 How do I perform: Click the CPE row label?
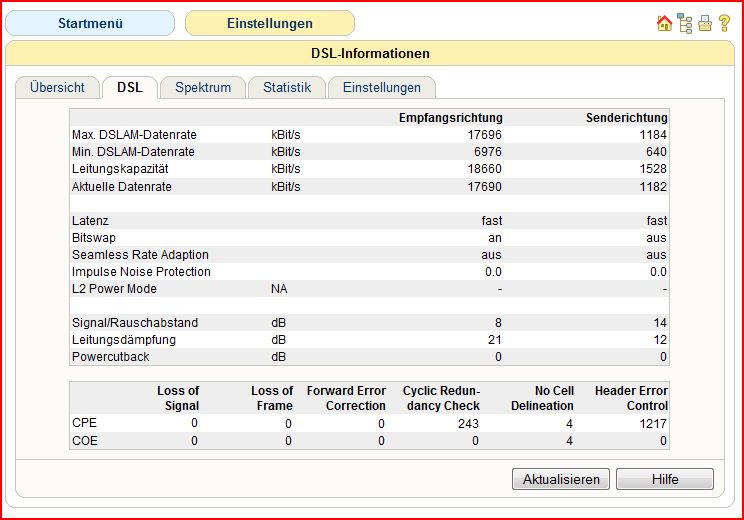pos(84,423)
